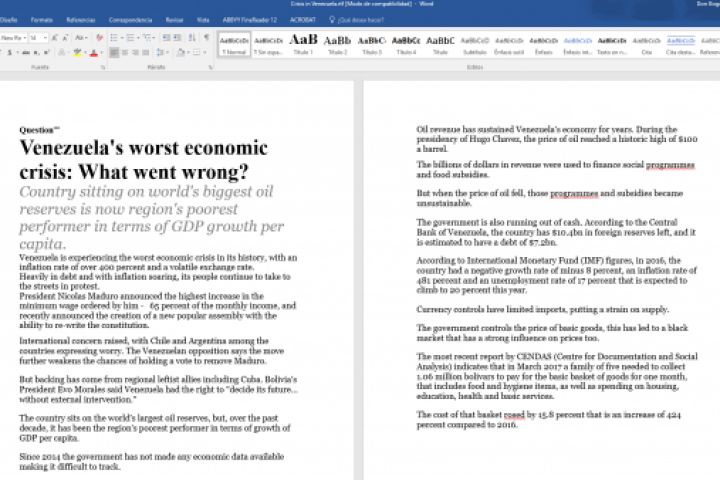Viewport: 720px width, 480px height.
Task: Open the ABBYY FineReader 12 tab
Action: point(250,20)
